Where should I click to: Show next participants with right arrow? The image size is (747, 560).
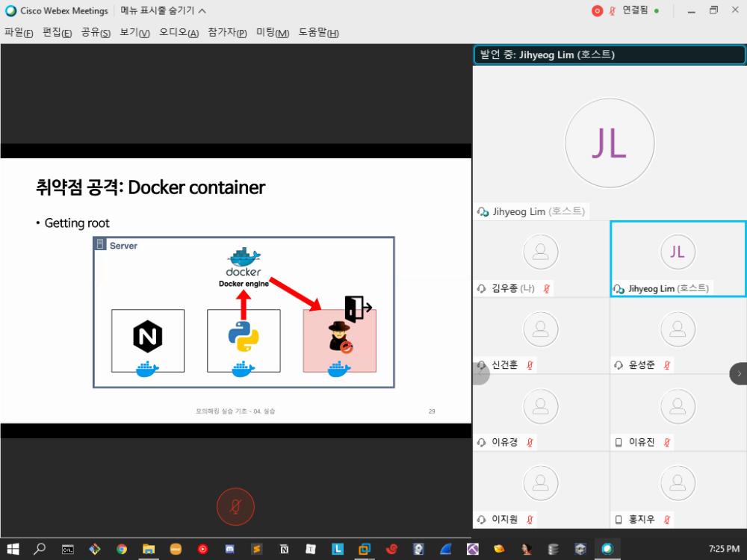[x=739, y=374]
